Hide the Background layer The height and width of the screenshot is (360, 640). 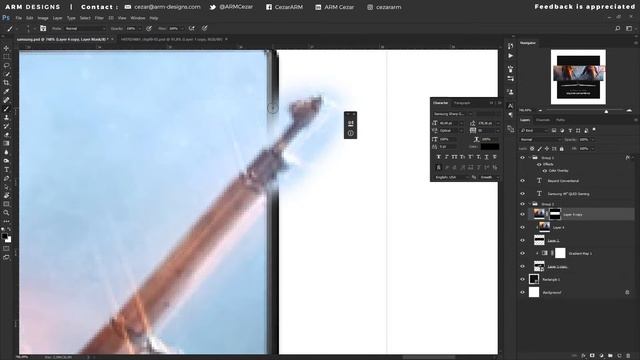[522, 292]
